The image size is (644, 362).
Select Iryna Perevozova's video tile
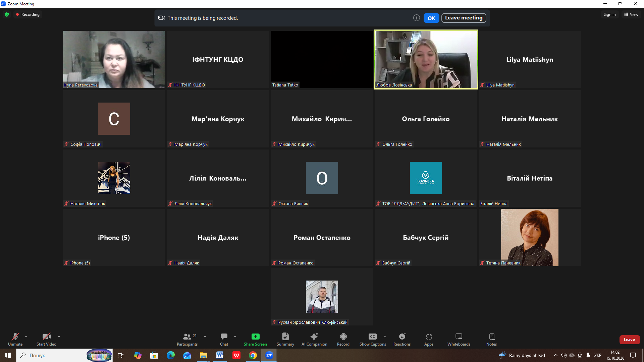pos(114,60)
